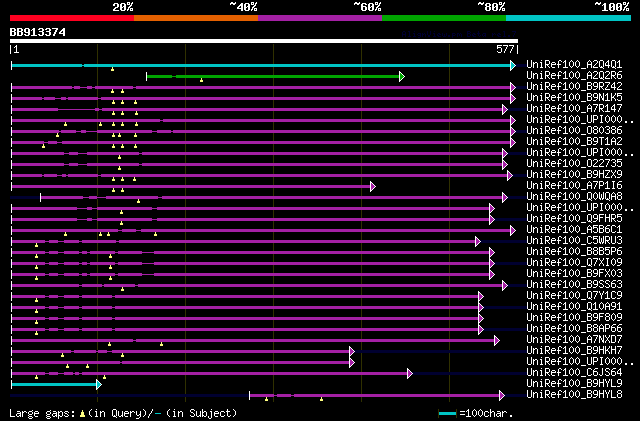Select the UniRef100_C5WRU3 label
Image resolution: width=640 pixels, height=421 pixels.
(x=574, y=241)
